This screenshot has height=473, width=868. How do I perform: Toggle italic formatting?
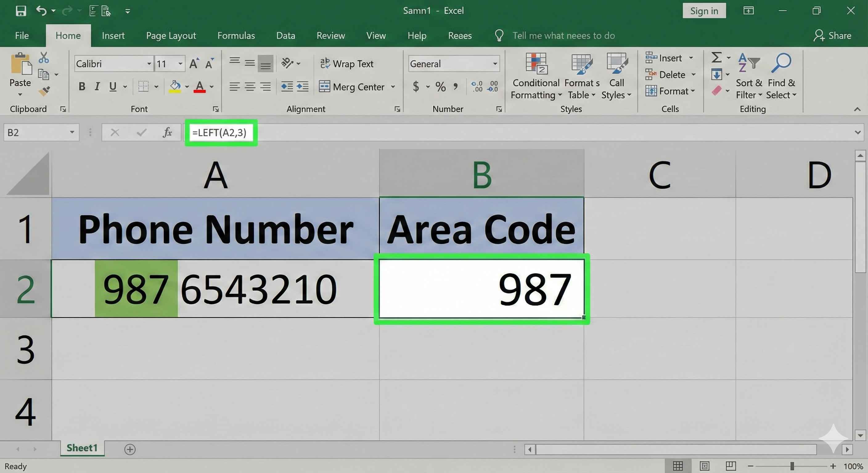click(97, 87)
